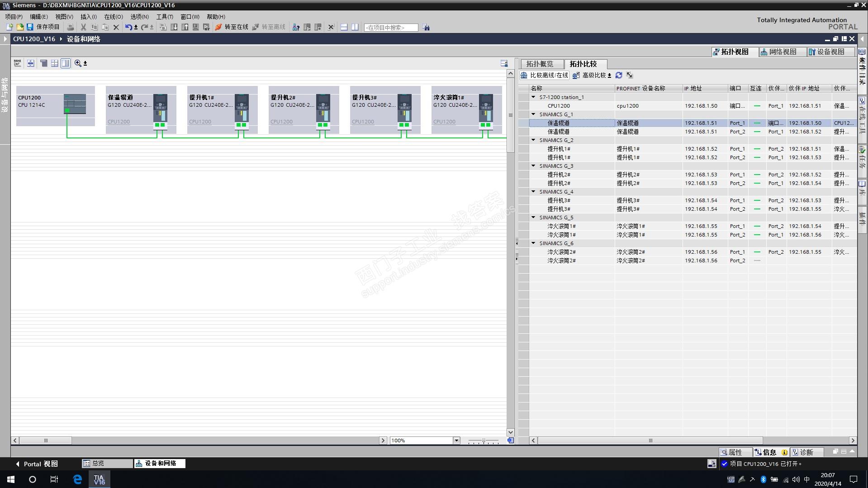The height and width of the screenshot is (488, 868).
Task: Open the 100% zoom level dropdown
Action: [x=456, y=441]
